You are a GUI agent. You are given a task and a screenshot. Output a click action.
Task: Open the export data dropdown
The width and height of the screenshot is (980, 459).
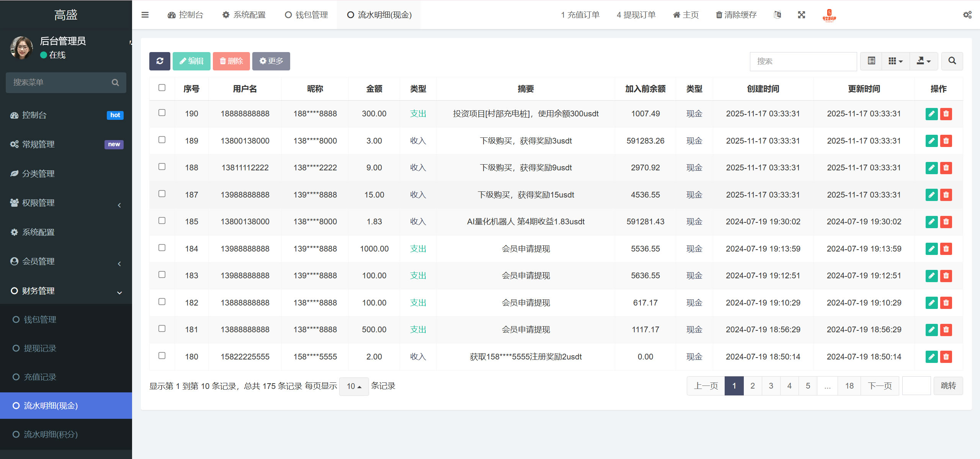coord(923,61)
